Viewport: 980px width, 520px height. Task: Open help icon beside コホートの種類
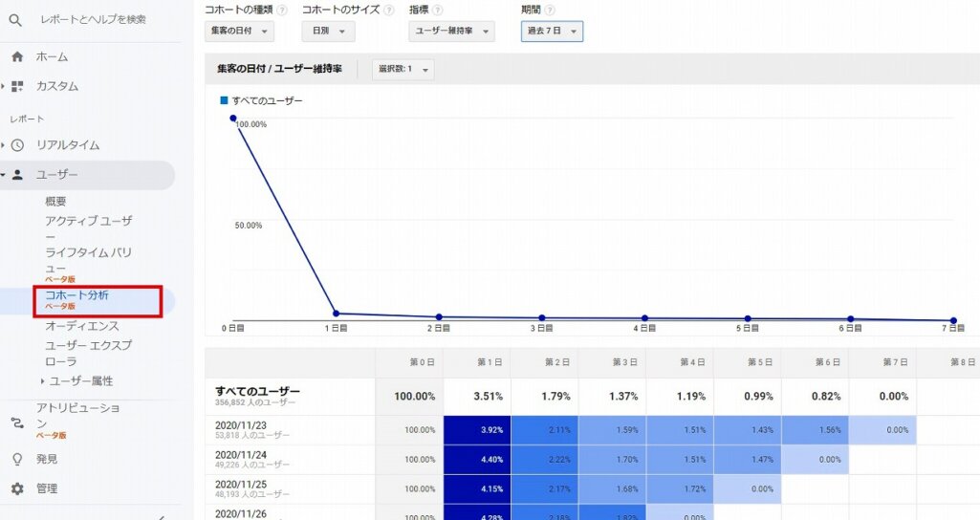pyautogui.click(x=282, y=10)
